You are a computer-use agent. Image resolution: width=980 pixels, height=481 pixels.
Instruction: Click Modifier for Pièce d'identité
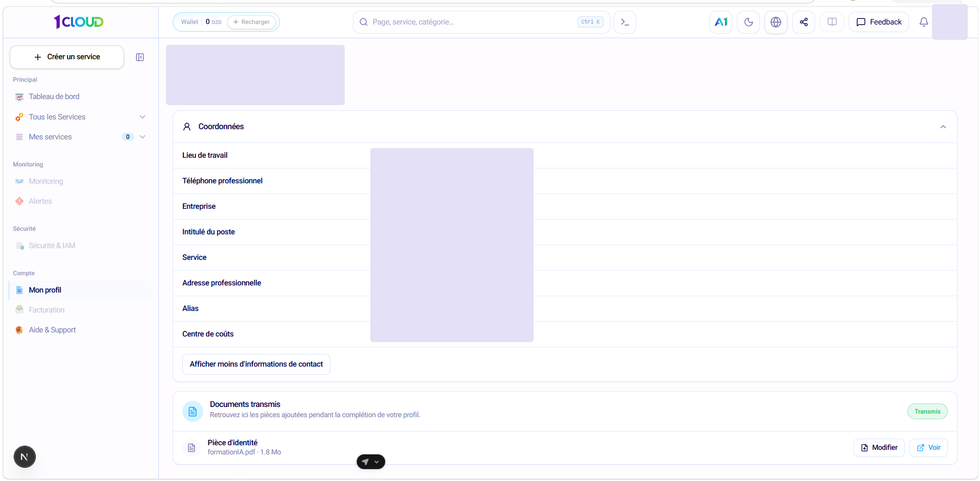pyautogui.click(x=879, y=448)
